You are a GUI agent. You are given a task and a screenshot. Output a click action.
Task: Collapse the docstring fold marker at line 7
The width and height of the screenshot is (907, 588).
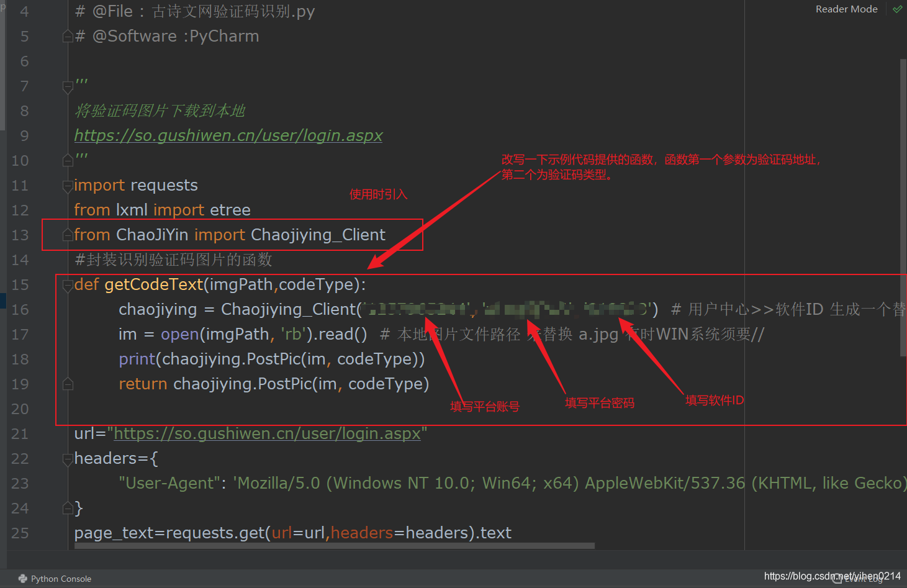pos(68,87)
